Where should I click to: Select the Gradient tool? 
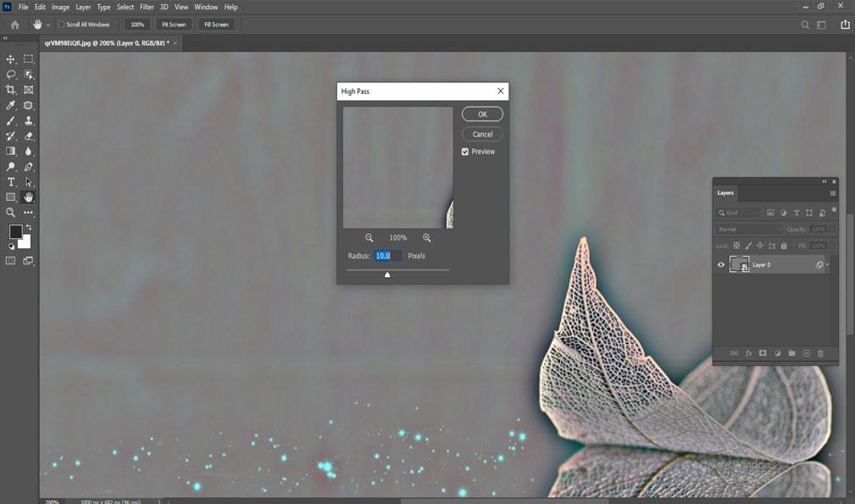[10, 151]
